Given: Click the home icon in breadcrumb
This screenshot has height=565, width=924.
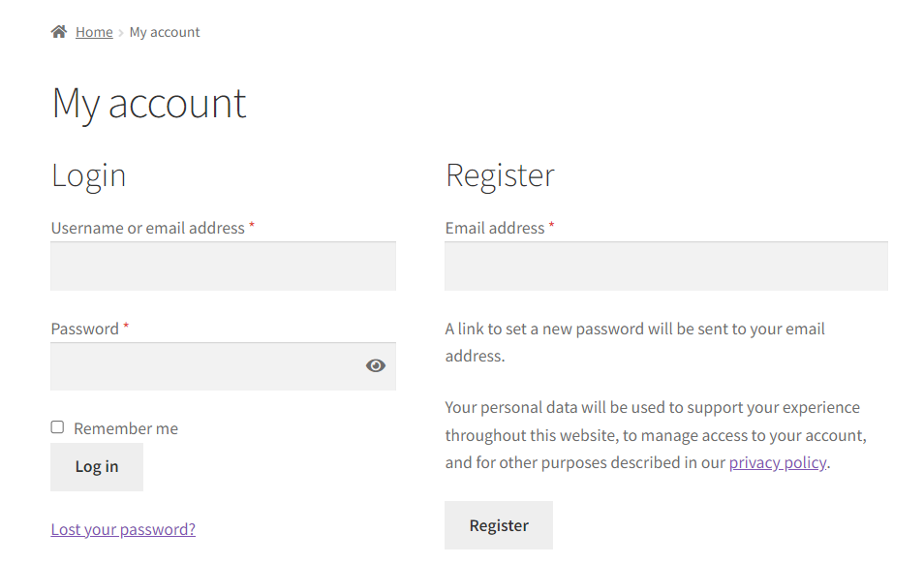Looking at the screenshot, I should (59, 31).
